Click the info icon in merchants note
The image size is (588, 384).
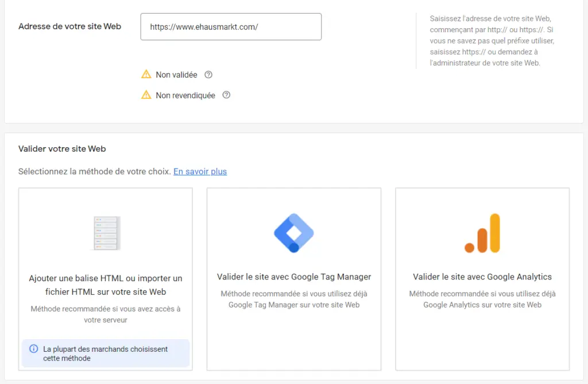(34, 349)
